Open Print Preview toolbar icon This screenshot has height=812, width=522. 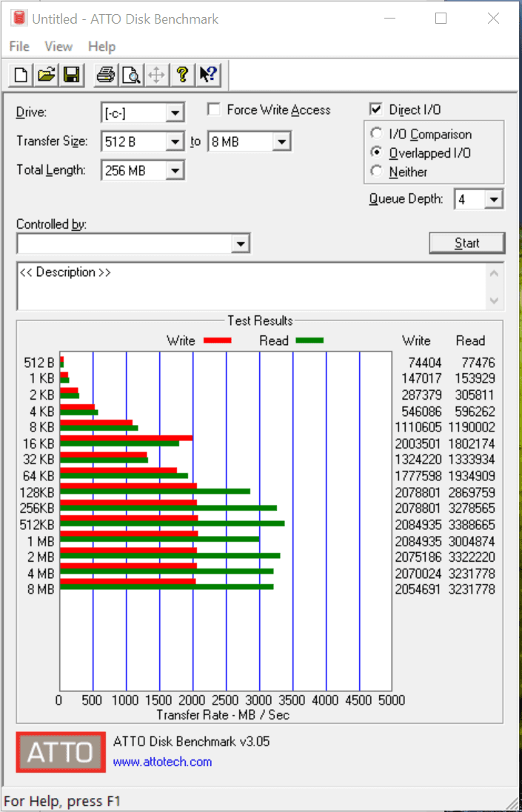click(x=131, y=75)
